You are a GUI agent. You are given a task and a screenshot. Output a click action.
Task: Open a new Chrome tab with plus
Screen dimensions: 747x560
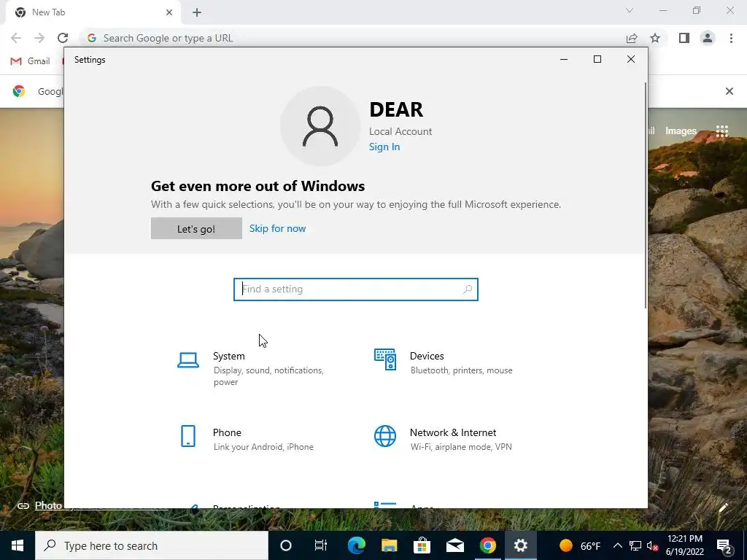tap(197, 12)
